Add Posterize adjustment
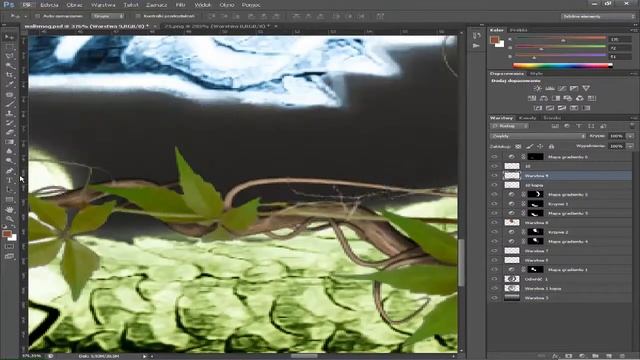Viewport: 640px width, 360px height. (x=550, y=108)
